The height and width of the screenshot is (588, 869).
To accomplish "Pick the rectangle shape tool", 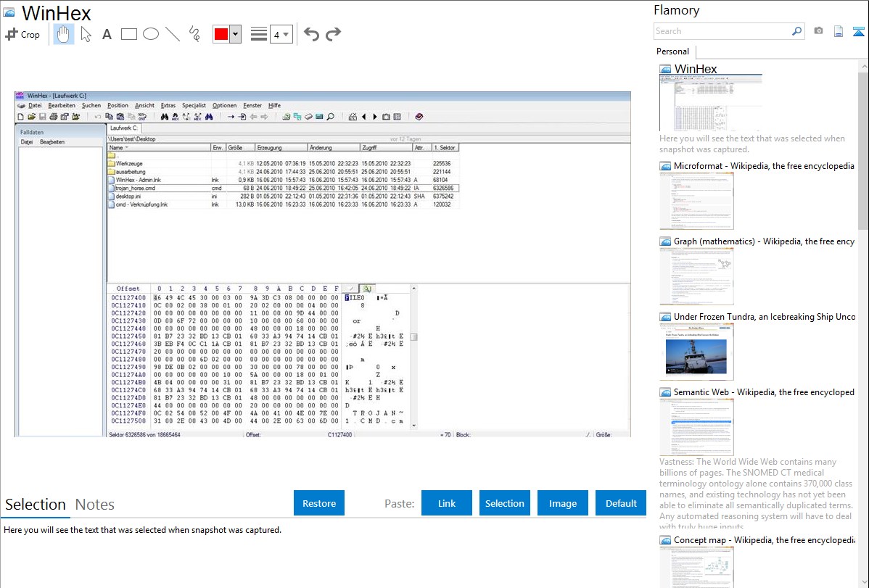I will pyautogui.click(x=129, y=34).
